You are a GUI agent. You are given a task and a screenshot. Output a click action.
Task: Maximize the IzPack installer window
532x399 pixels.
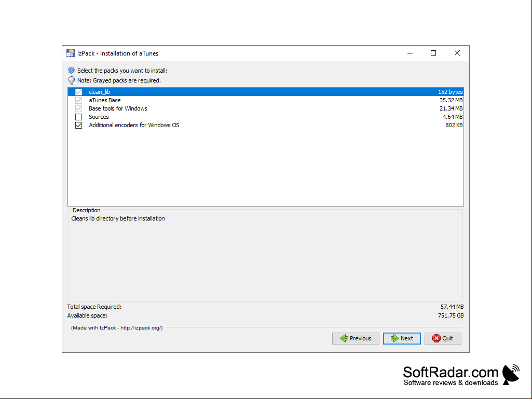point(433,53)
